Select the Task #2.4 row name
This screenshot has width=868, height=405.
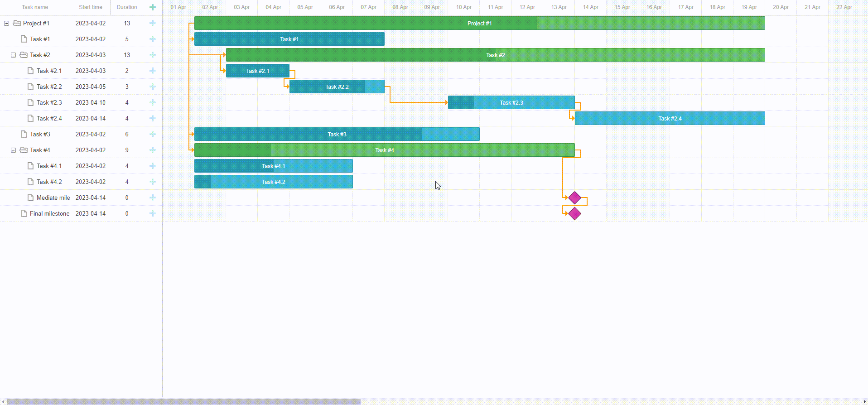tap(49, 118)
